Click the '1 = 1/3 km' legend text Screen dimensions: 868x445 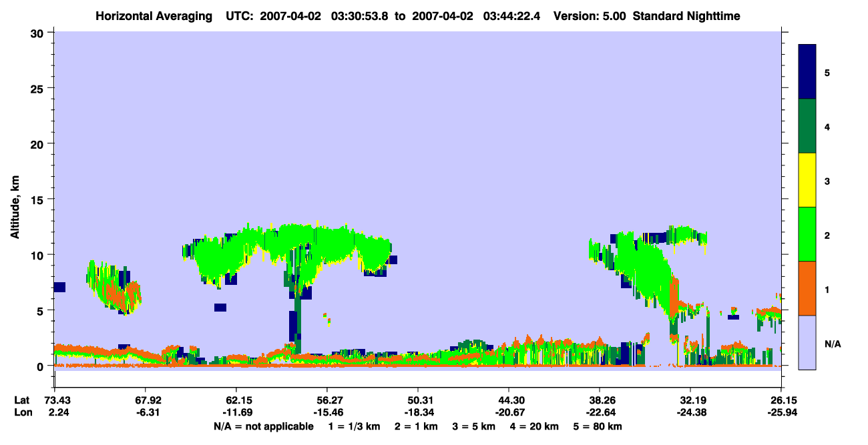[353, 426]
